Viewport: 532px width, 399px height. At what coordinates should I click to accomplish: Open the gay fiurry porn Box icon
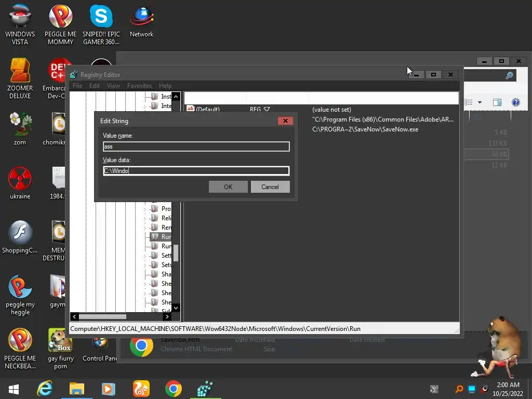tap(60, 349)
